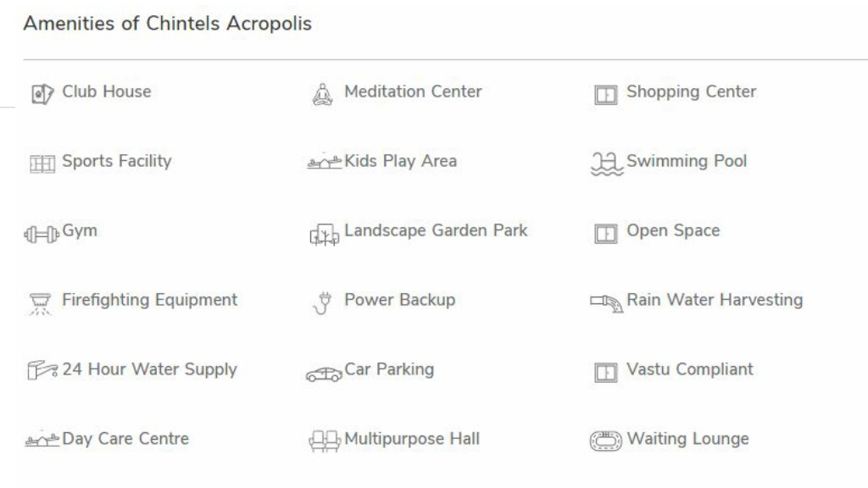Select the Swimming Pool ladder icon
868x488 pixels.
607,164
